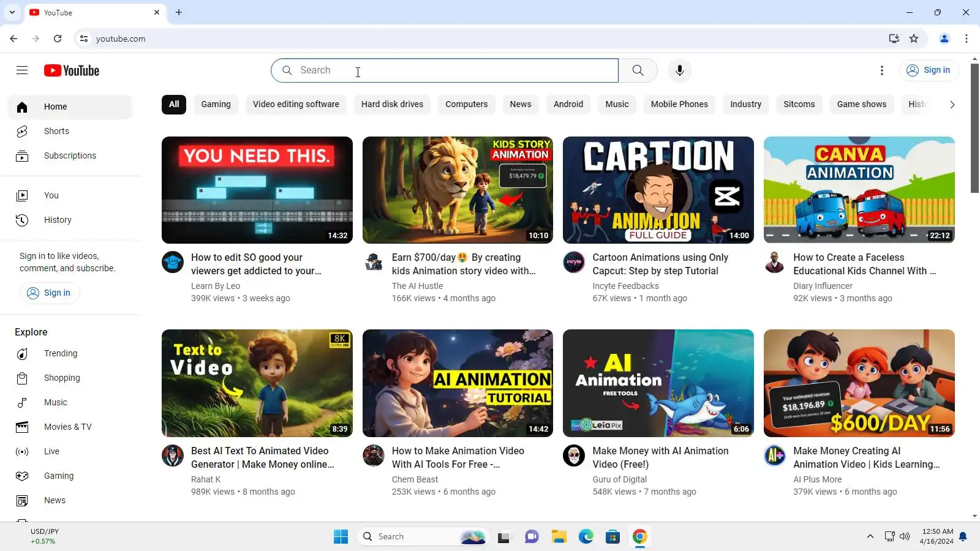The width and height of the screenshot is (980, 551).
Task: Select Hard disk drives chip
Action: pos(392,104)
